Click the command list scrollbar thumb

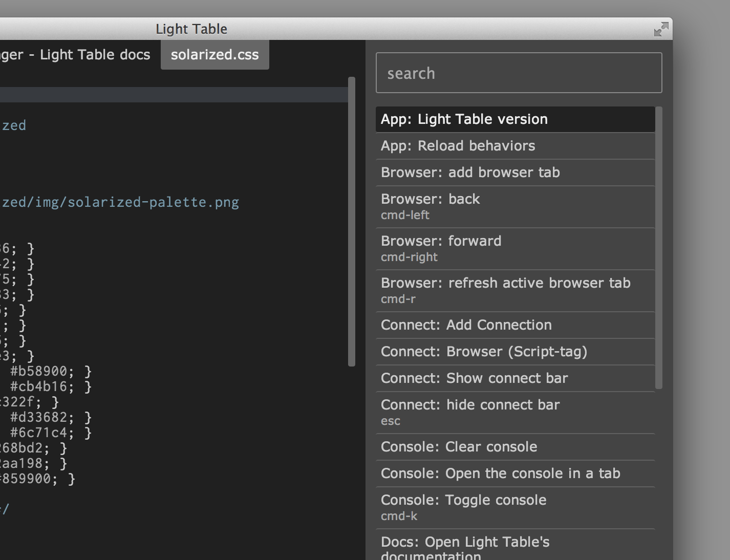point(659,247)
